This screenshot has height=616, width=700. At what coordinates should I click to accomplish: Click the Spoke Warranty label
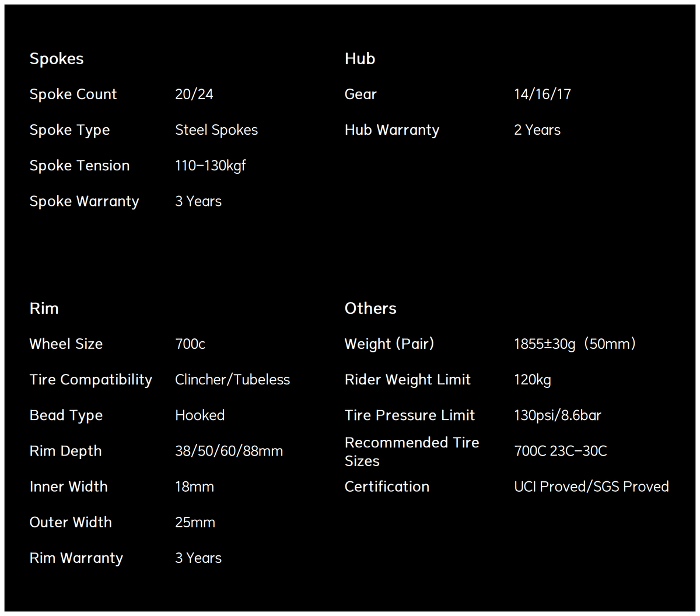pos(85,201)
